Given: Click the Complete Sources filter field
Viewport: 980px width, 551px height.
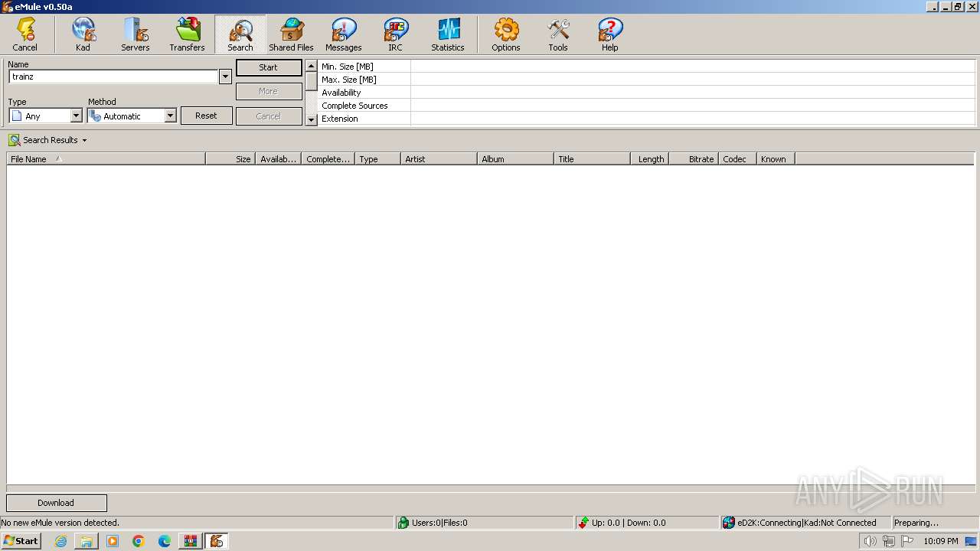Looking at the screenshot, I should [x=692, y=106].
